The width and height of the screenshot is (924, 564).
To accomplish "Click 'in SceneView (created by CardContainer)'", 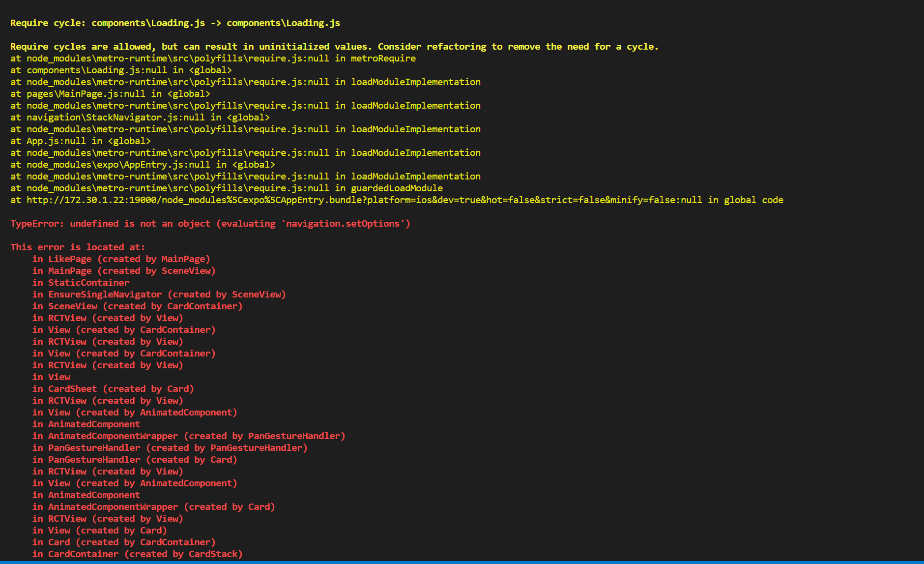I will click(138, 306).
